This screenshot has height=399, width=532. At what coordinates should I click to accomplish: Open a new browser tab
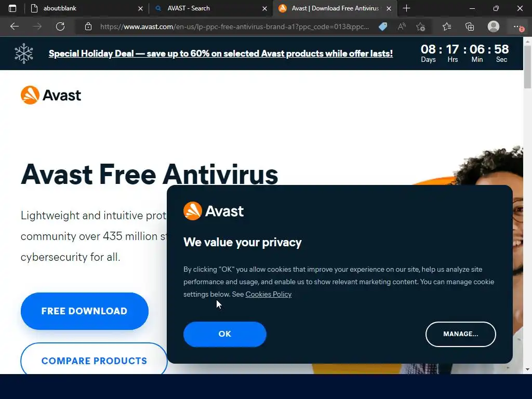(406, 8)
